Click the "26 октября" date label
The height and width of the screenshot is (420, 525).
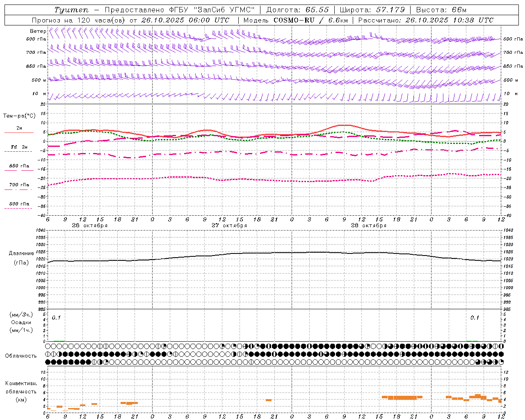[x=89, y=226]
